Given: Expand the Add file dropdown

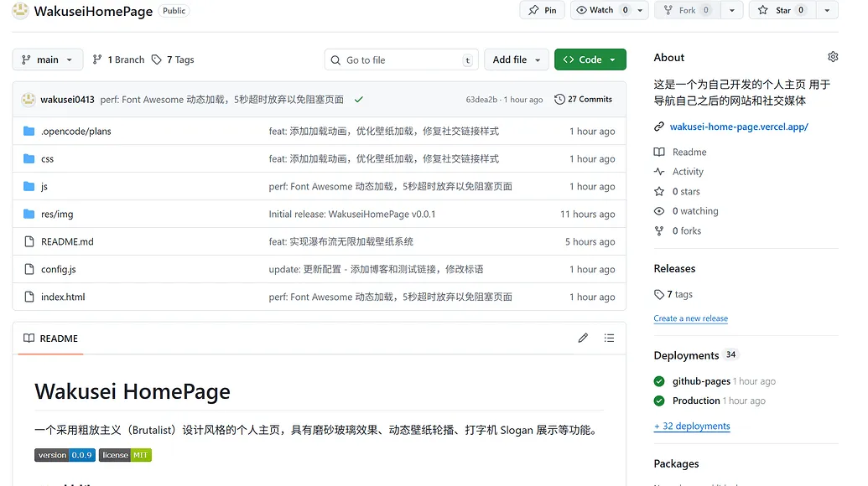Looking at the screenshot, I should [517, 59].
